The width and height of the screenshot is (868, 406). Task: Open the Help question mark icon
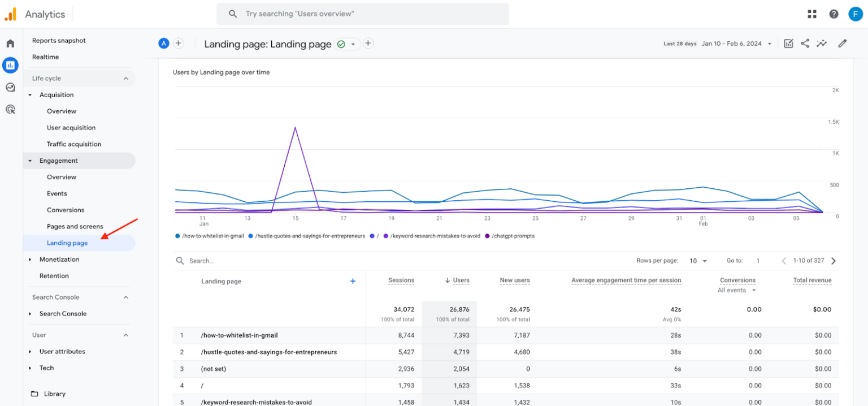click(834, 14)
